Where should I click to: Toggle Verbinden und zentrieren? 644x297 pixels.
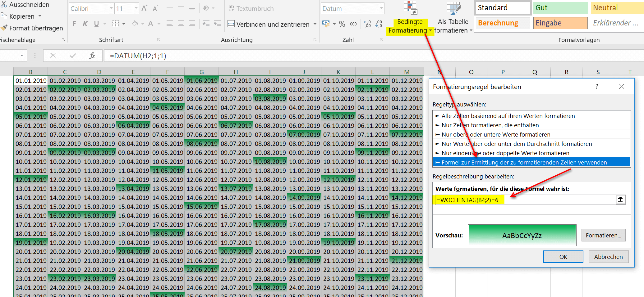pos(269,24)
